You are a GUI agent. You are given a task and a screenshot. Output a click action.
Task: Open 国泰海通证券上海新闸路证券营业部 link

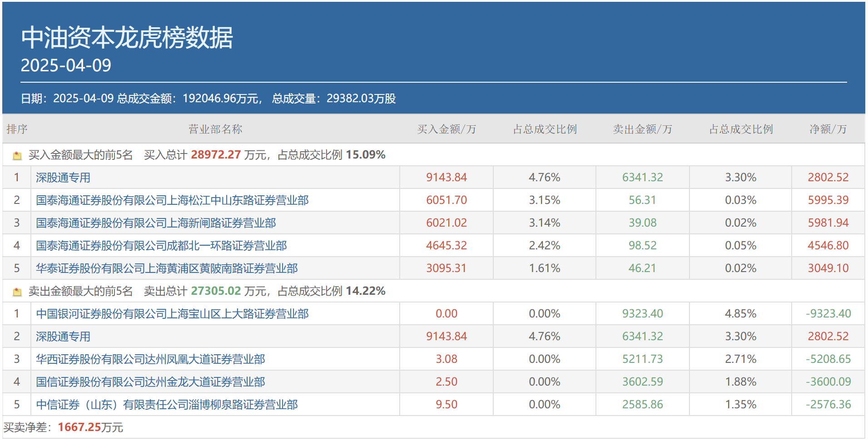point(156,223)
